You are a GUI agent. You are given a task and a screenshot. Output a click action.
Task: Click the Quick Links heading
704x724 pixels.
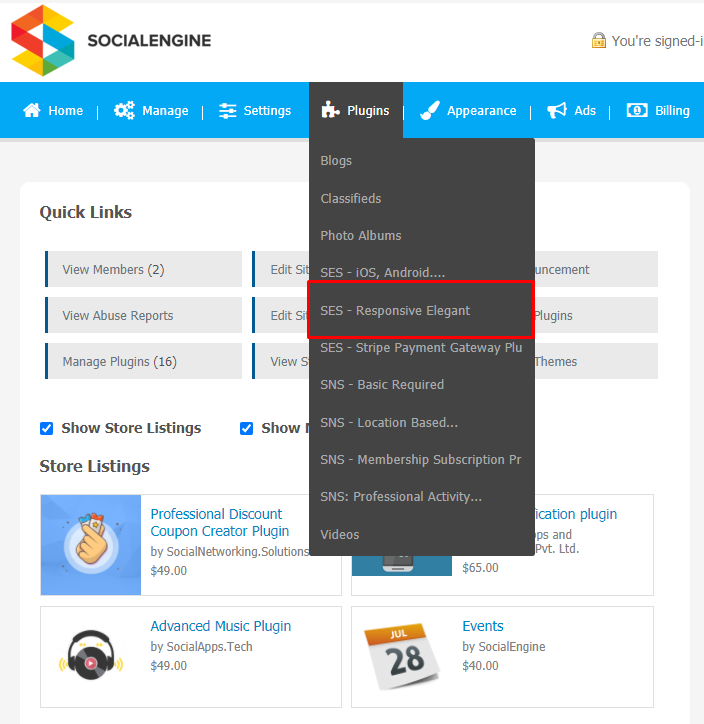tap(86, 212)
